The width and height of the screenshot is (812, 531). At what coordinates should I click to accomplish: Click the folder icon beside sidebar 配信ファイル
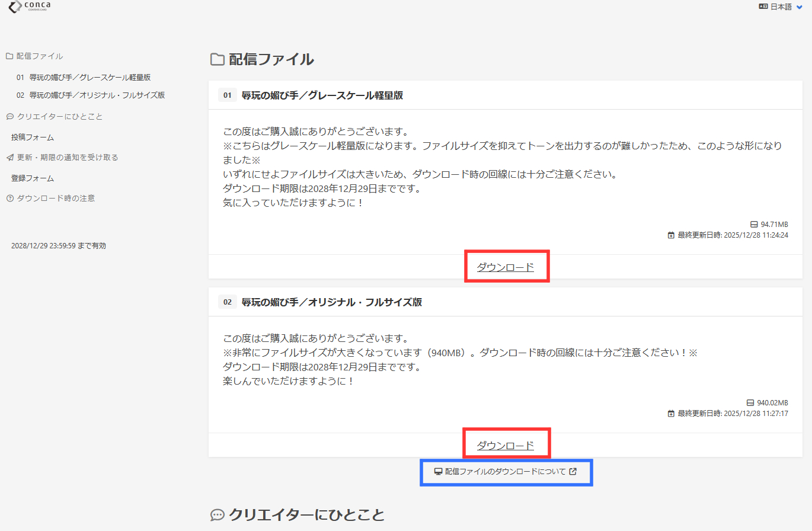[9, 56]
